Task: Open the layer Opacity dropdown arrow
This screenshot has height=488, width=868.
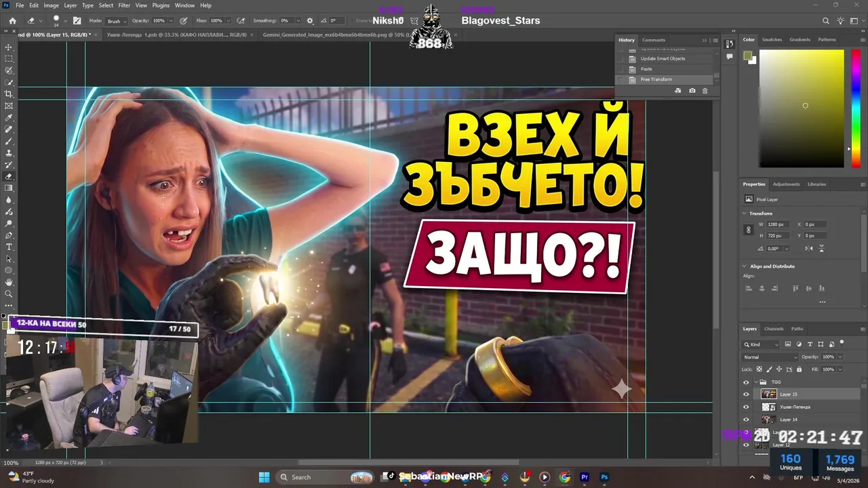Action: [x=840, y=357]
